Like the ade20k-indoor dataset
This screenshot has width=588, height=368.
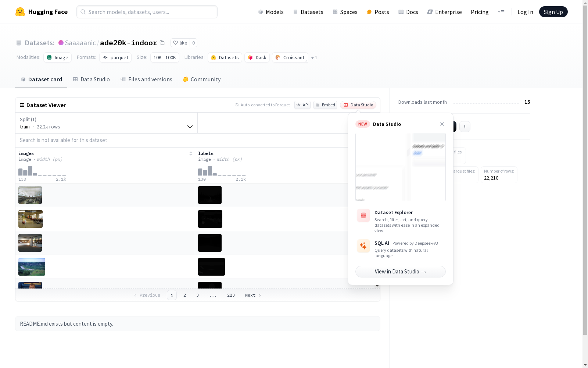click(x=180, y=43)
